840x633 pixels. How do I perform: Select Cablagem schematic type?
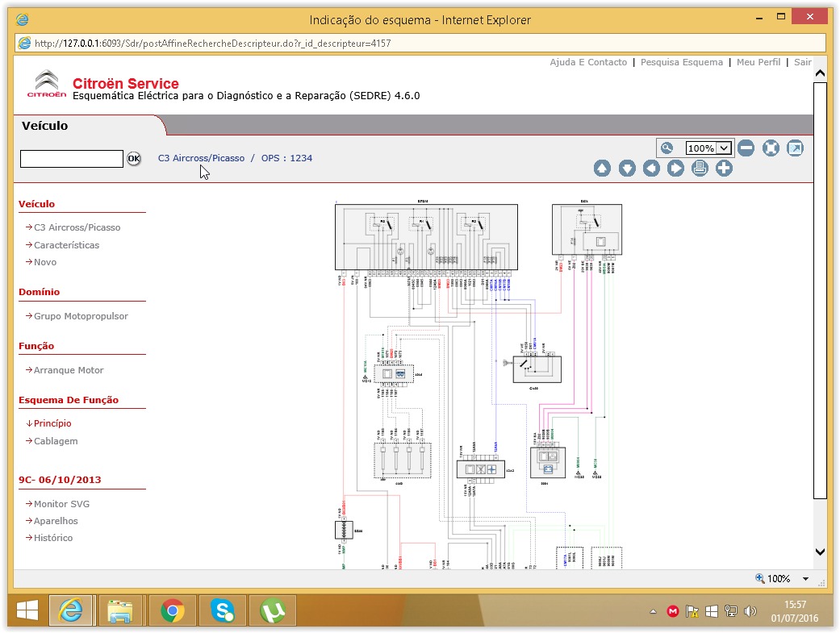coord(56,441)
